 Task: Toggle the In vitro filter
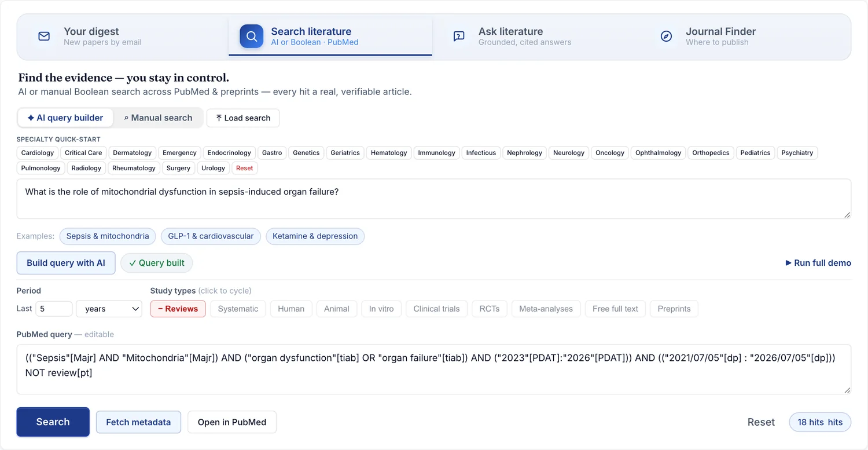381,309
